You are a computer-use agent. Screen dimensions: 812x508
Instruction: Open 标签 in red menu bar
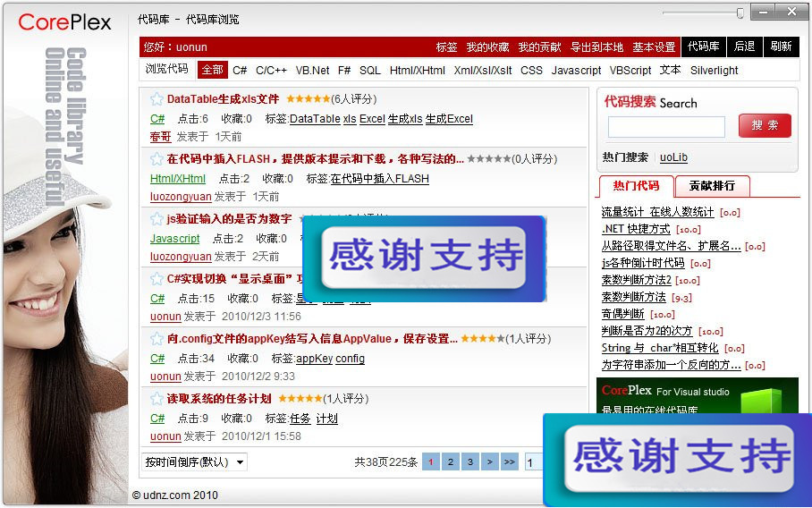click(446, 47)
